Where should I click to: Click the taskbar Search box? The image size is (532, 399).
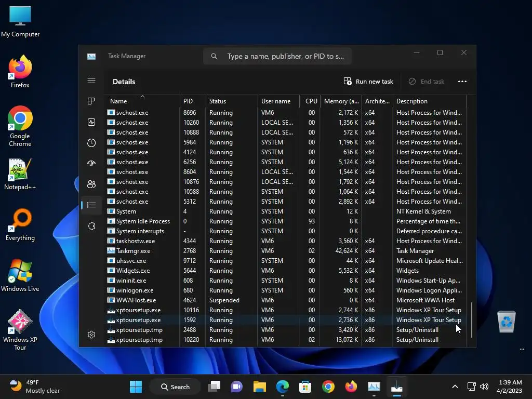coord(175,387)
